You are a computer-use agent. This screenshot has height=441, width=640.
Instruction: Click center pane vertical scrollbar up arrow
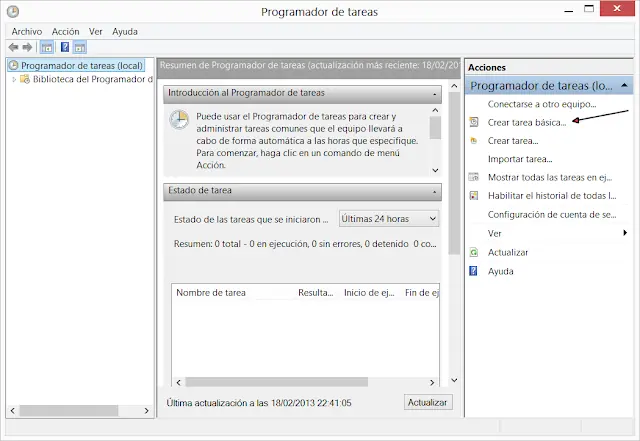454,86
